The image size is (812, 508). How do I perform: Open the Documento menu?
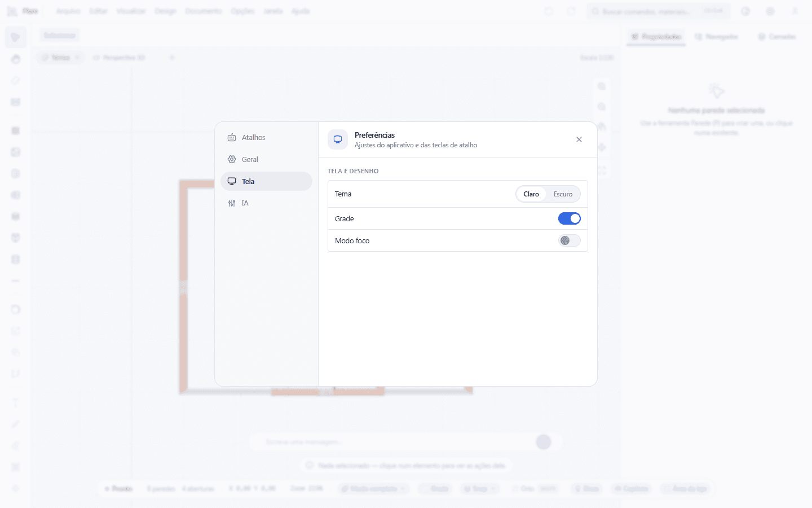click(204, 11)
